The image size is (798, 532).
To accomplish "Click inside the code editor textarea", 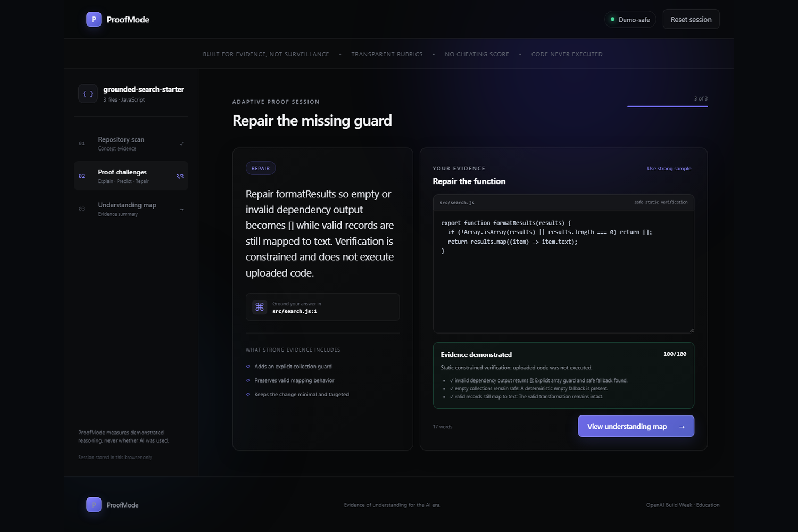I will point(563,271).
